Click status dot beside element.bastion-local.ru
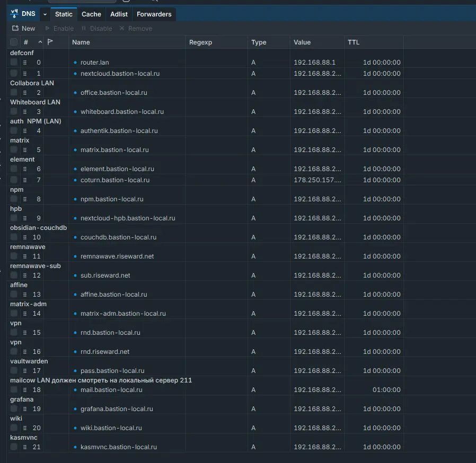Viewport: 476px width, 463px height. [75, 169]
